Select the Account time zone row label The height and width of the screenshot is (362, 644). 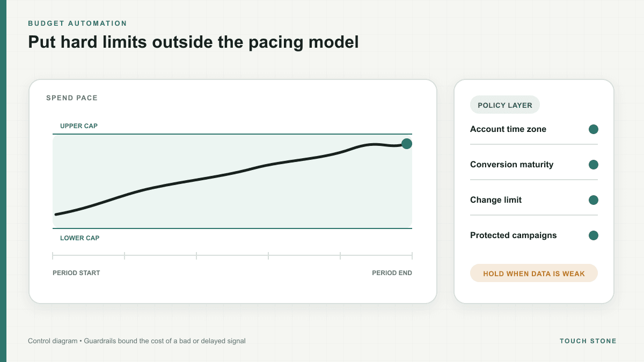tap(508, 129)
